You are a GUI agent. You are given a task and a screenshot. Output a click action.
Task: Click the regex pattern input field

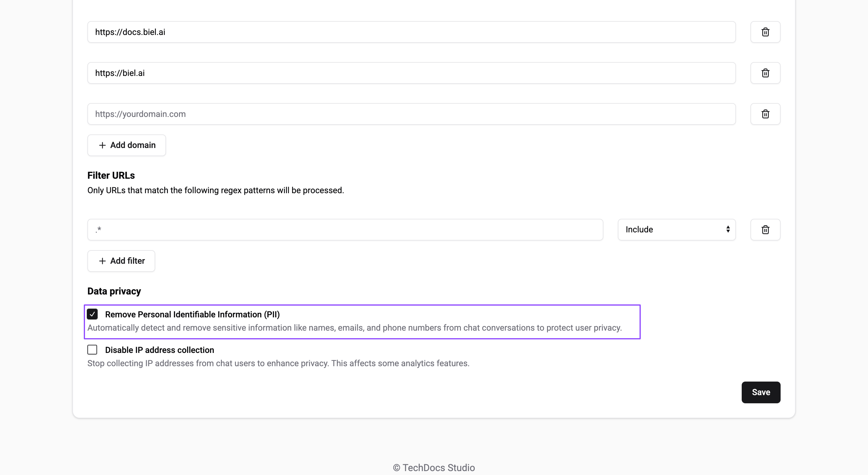click(345, 229)
